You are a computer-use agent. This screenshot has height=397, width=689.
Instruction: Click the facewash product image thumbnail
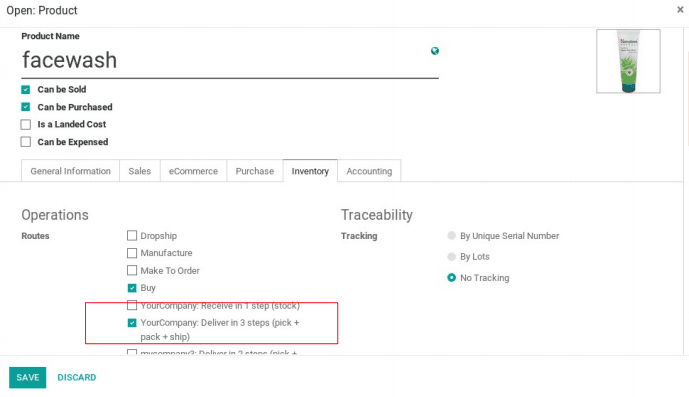coord(628,61)
